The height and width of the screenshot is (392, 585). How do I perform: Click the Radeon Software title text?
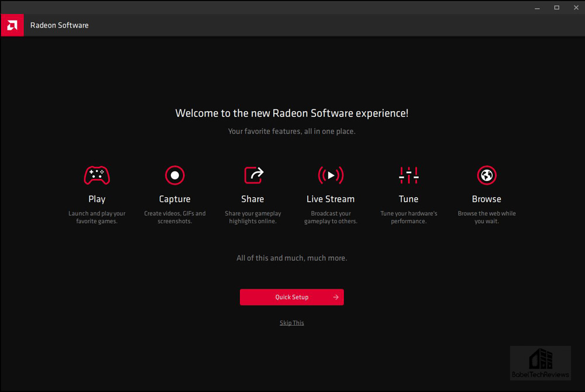click(59, 25)
